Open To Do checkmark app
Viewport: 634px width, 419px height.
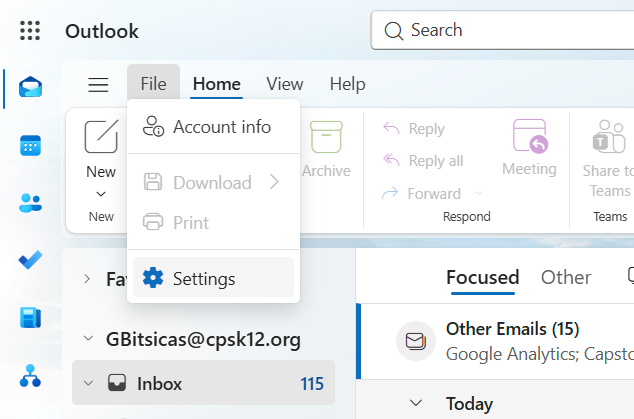[x=30, y=260]
